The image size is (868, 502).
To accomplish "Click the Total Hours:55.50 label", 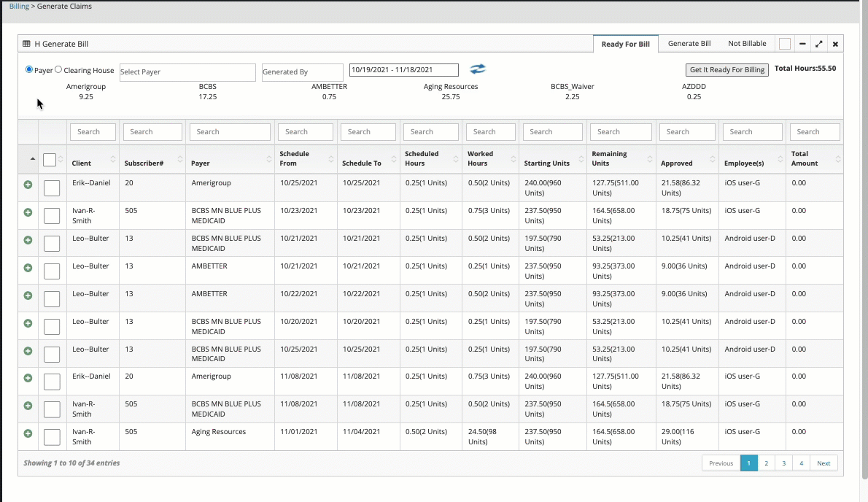I will [805, 69].
